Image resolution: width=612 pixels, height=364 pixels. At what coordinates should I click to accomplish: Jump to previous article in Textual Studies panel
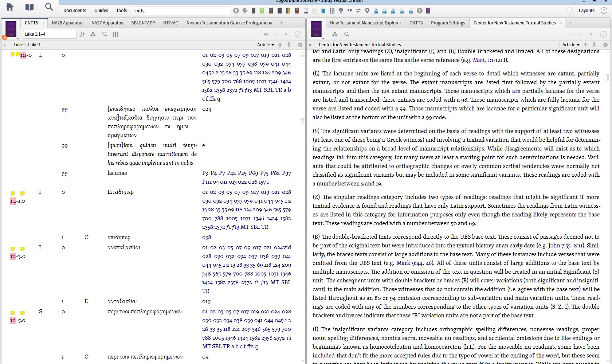coord(585,45)
